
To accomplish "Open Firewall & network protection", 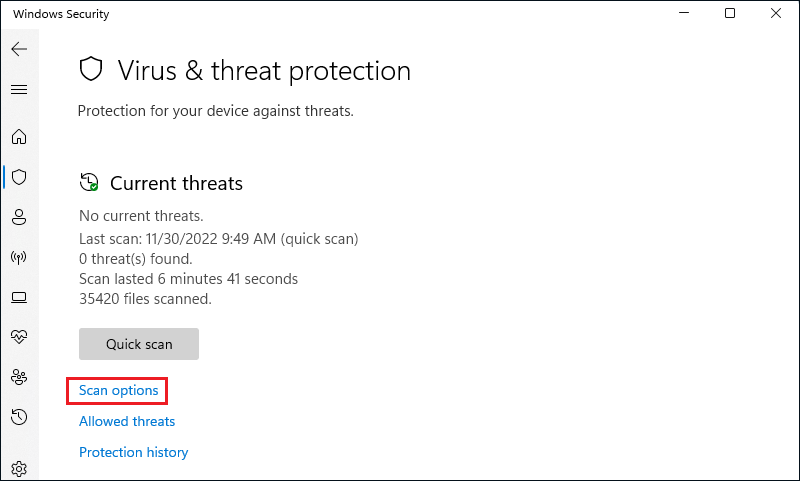I will coord(19,257).
